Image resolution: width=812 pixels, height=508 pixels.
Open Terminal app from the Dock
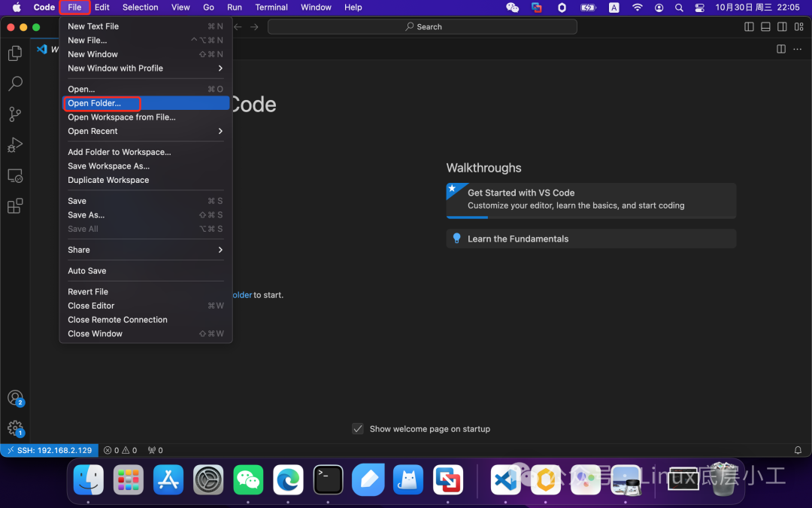pos(328,479)
